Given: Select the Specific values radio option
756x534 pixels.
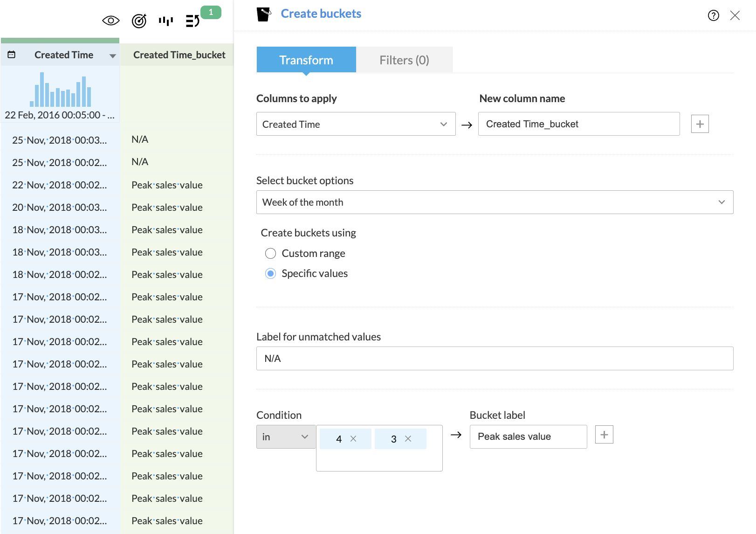Looking at the screenshot, I should coord(270,273).
